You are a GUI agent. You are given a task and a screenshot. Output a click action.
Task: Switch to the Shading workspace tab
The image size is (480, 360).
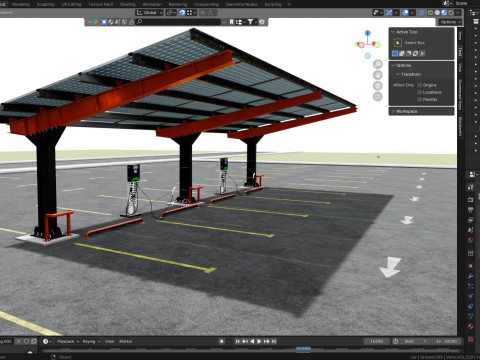128,4
